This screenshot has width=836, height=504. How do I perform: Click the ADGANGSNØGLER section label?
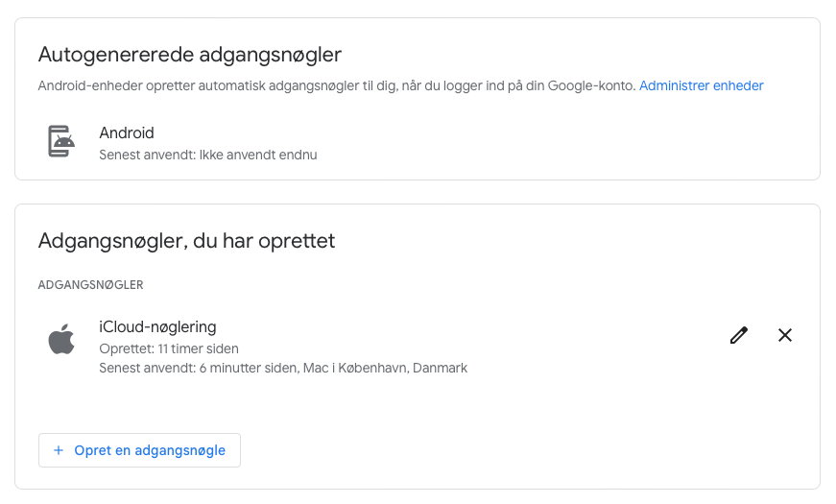point(90,285)
